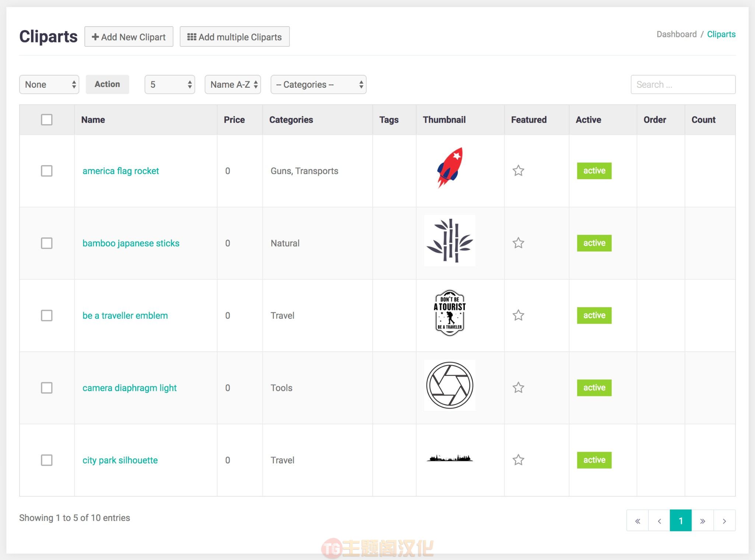Image resolution: width=755 pixels, height=560 pixels.
Task: Toggle active badge for america flag rocket
Action: point(594,171)
